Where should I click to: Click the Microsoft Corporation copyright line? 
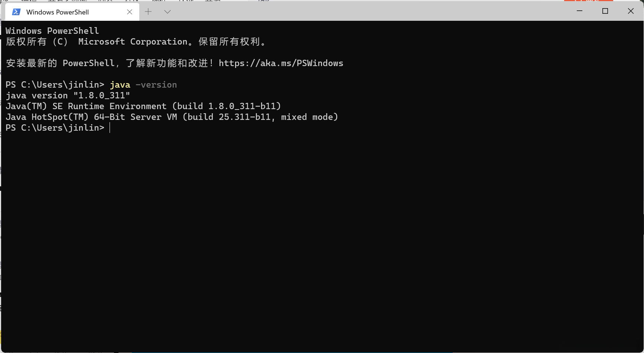click(x=136, y=42)
